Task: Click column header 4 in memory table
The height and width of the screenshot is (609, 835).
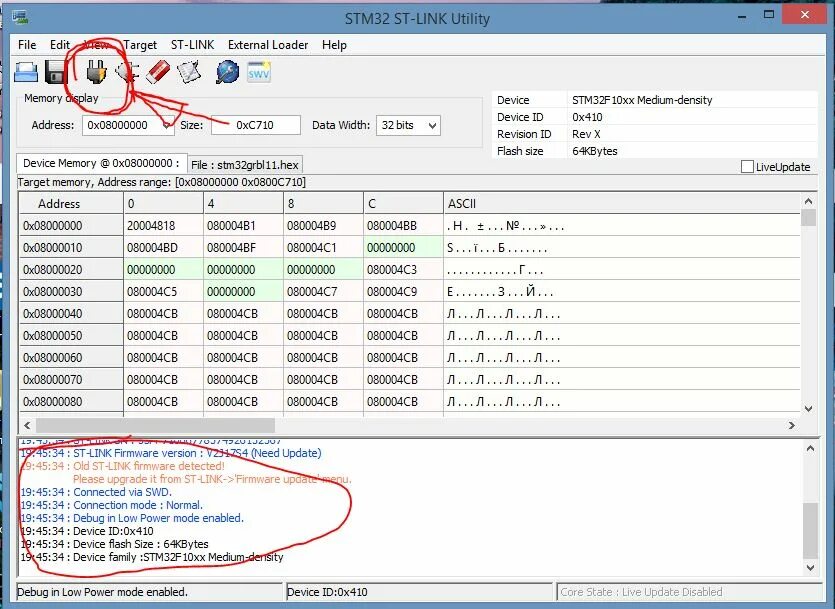Action: point(243,203)
